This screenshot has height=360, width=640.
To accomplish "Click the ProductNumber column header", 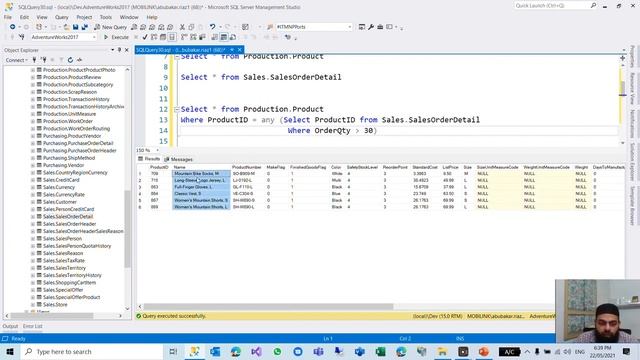I will coord(247,167).
